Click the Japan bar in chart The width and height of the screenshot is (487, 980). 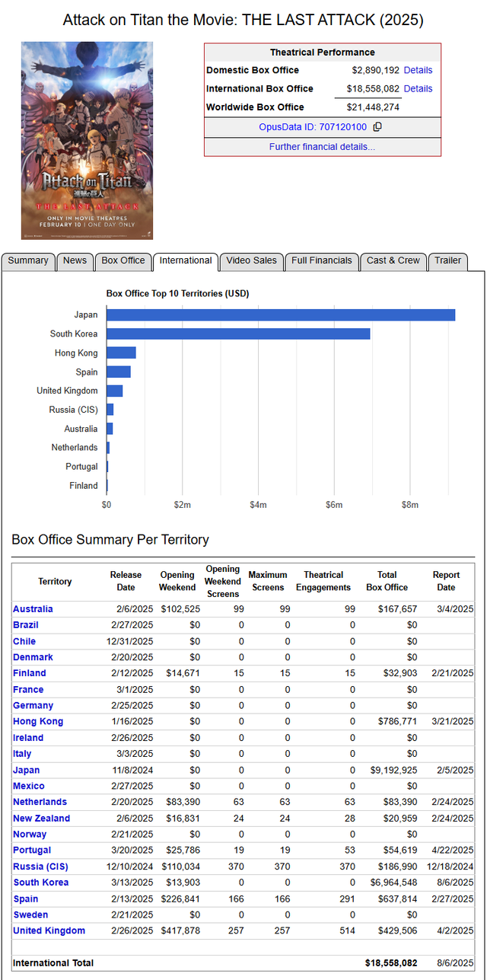[280, 315]
